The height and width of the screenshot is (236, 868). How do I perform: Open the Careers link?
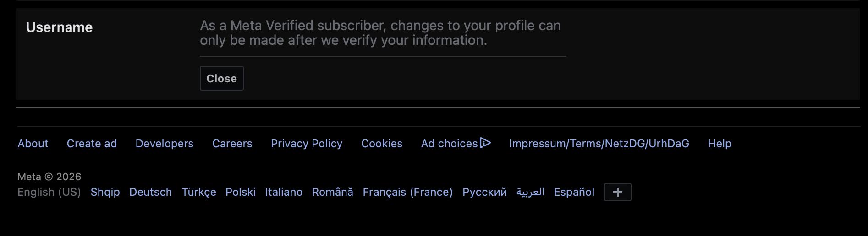coord(232,144)
